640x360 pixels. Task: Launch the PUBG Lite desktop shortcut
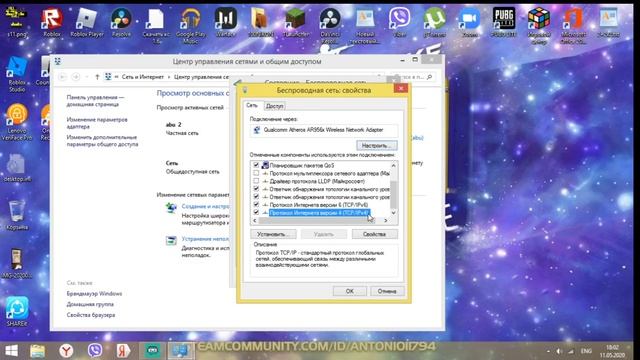(504, 22)
